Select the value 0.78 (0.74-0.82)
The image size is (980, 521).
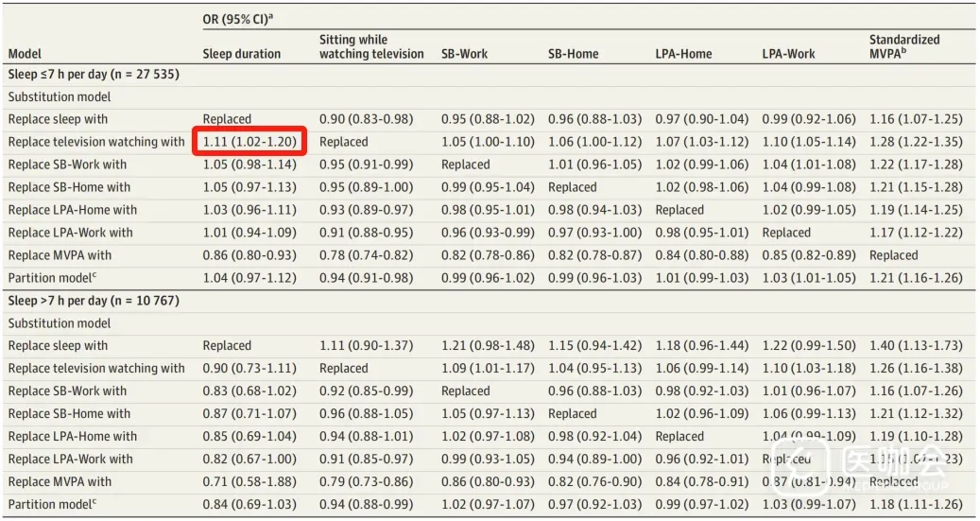pos(366,255)
